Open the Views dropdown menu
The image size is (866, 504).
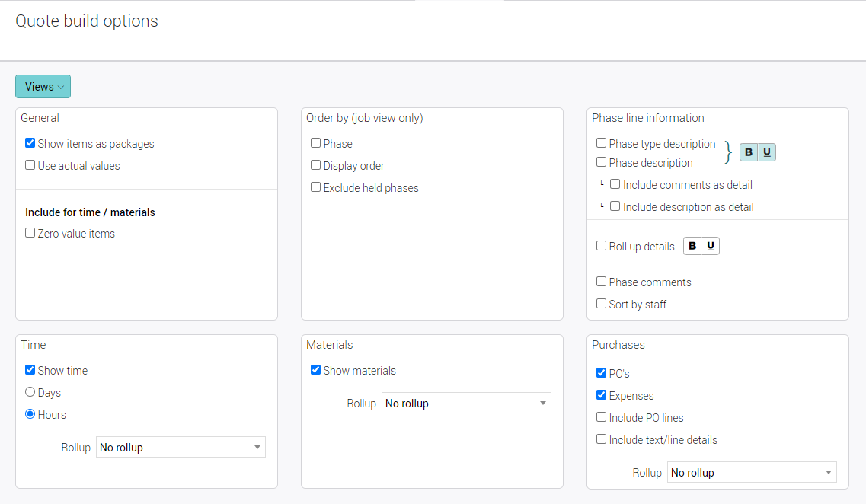tap(43, 87)
